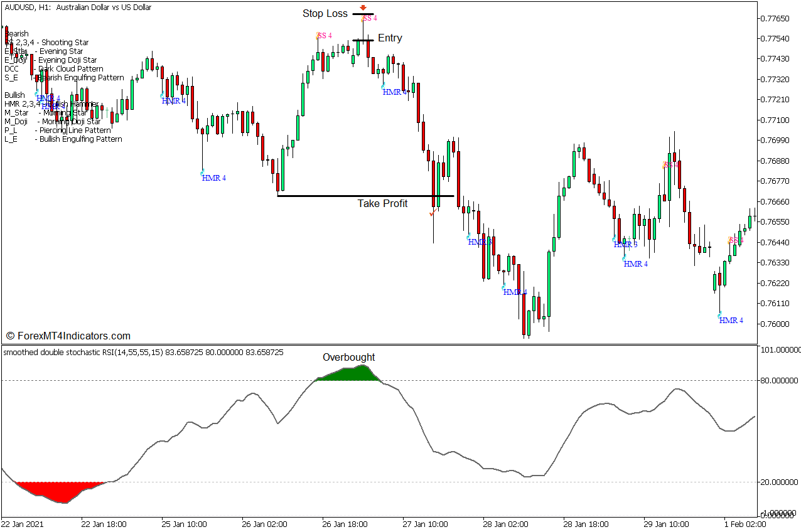Screen dimensions: 801x532
Task: Select the HMR 3 marker on the 27 Jan decline
Action: click(x=480, y=242)
